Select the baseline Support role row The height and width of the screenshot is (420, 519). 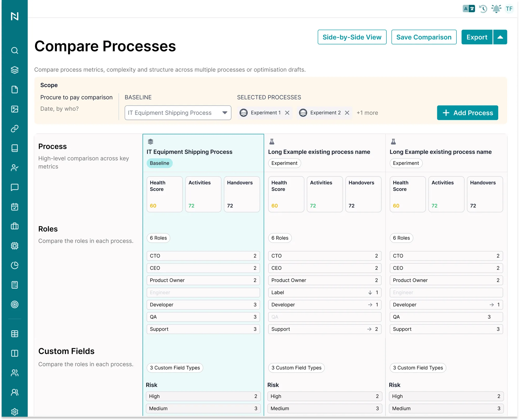(x=203, y=329)
